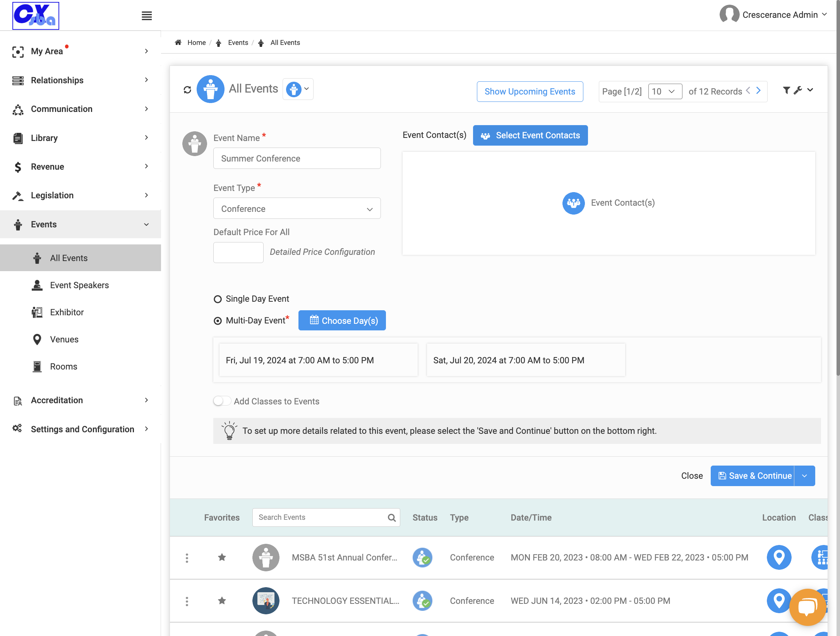This screenshot has width=840, height=636.
Task: Open All Events view selector dropdown
Action: pos(298,89)
